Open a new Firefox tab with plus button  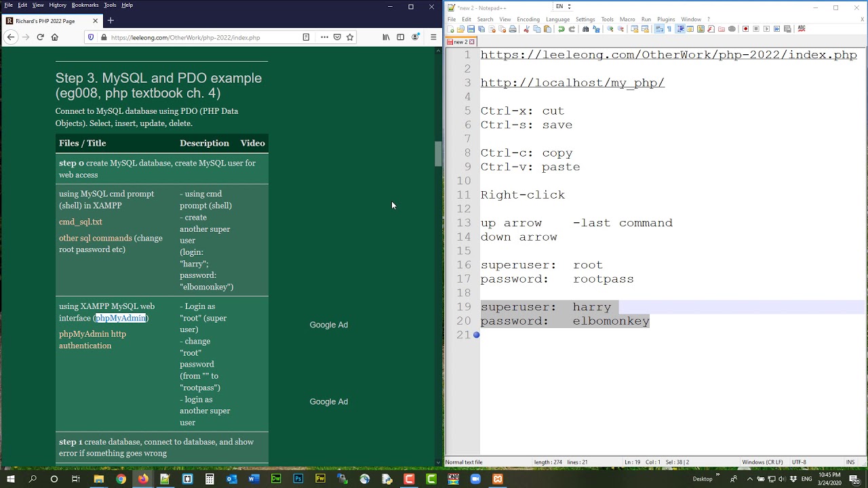click(x=111, y=21)
